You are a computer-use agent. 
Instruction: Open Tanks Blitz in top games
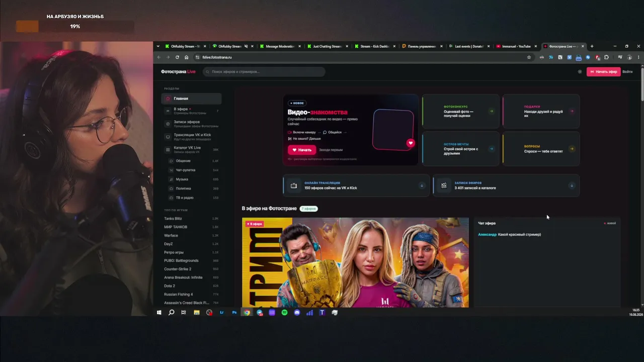191,219
